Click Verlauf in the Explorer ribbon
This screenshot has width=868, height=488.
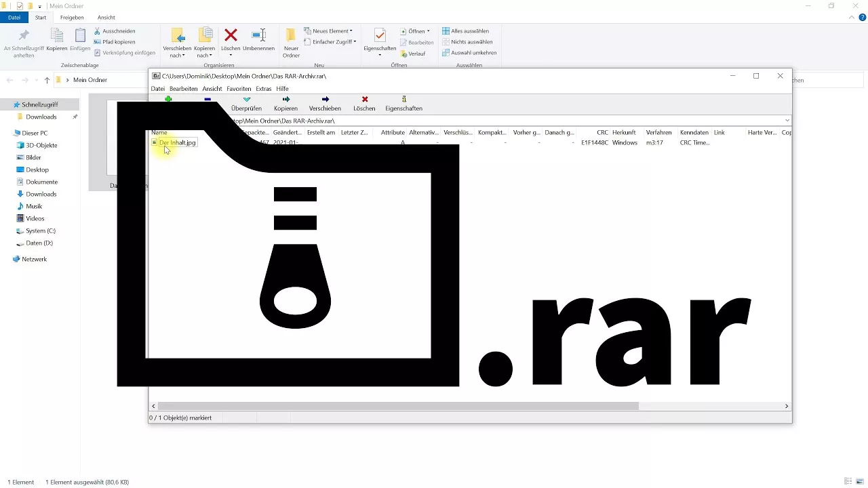click(412, 54)
